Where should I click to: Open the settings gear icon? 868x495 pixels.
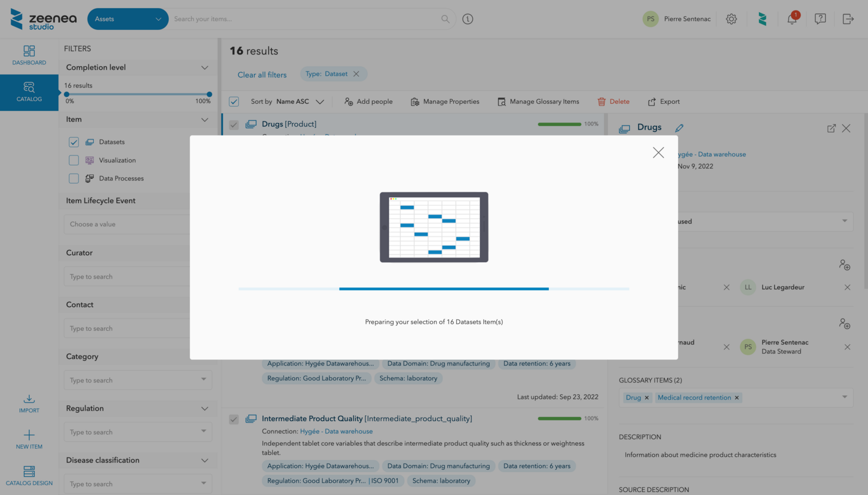point(731,19)
